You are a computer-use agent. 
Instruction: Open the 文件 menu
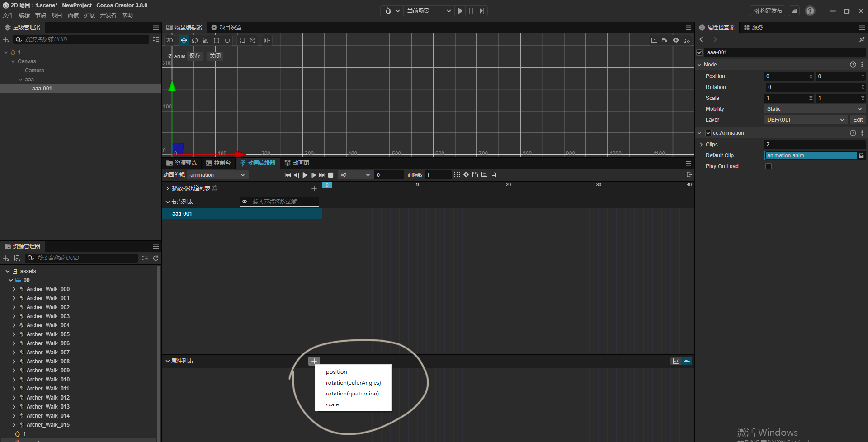(8, 15)
